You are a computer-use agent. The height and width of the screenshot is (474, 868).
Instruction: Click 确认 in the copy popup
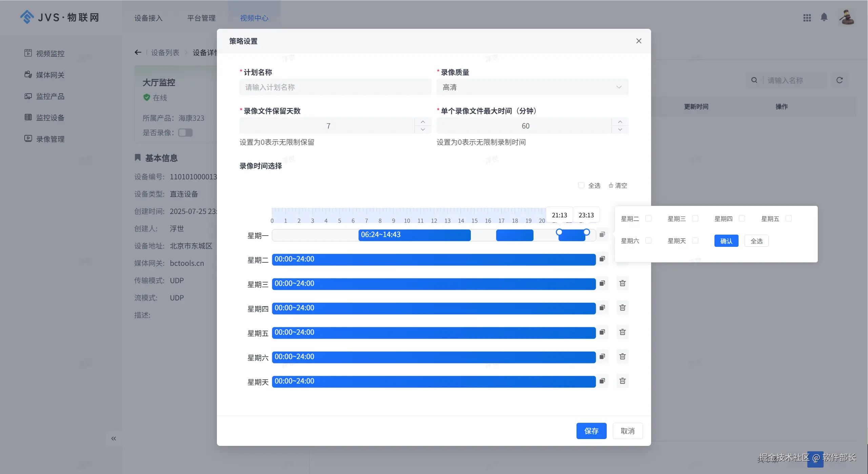[x=726, y=241]
